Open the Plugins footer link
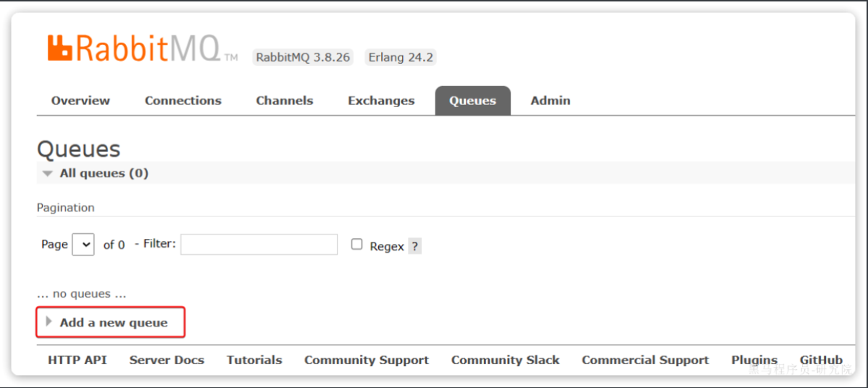Screen dimensions: 868x388 tap(754, 360)
